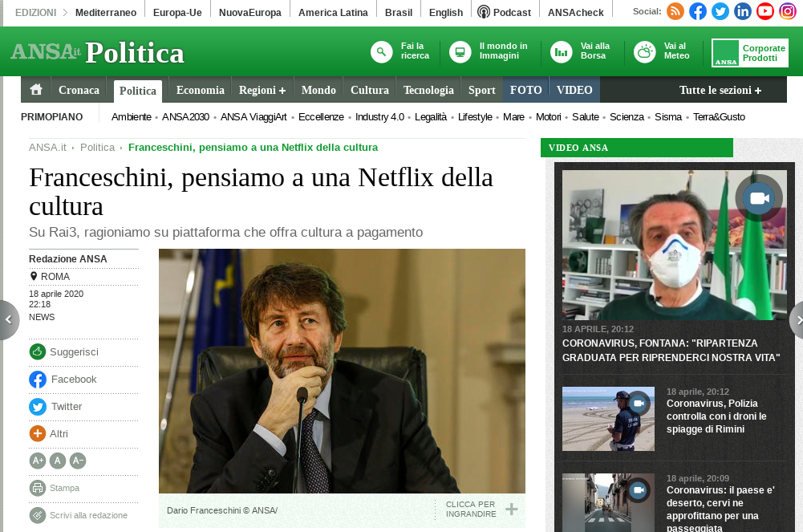Click the search magnifier icon
The height and width of the screenshot is (532, 803).
point(382,51)
